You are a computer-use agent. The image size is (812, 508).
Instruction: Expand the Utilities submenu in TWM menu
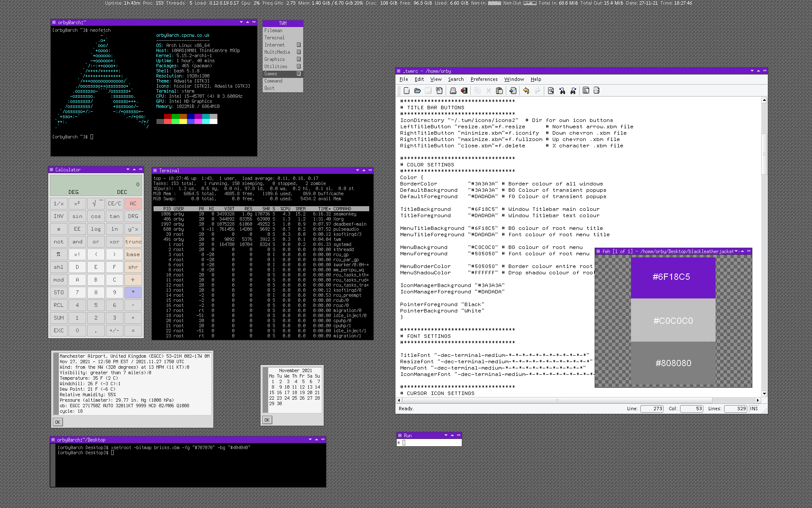299,66
